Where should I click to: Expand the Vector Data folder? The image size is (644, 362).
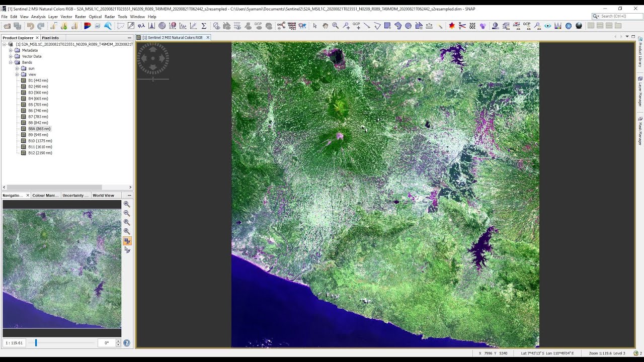click(11, 56)
